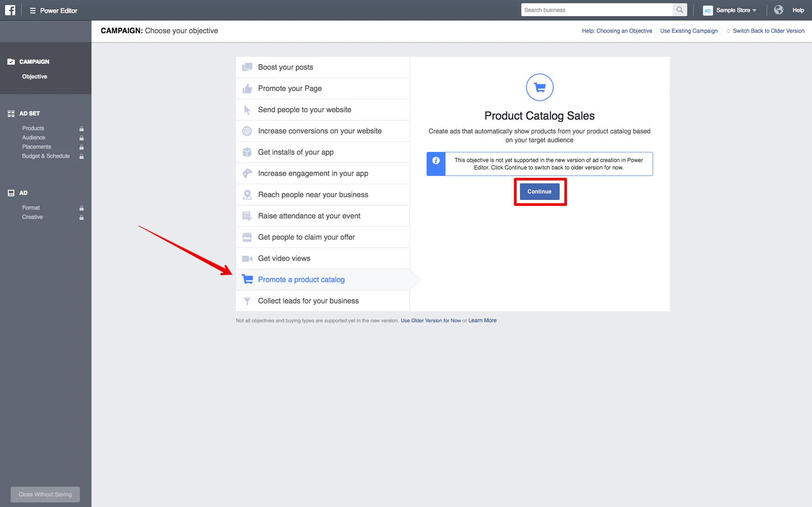The width and height of the screenshot is (812, 507).
Task: Click the Campaign checkmark icon in sidebar
Action: [x=11, y=62]
